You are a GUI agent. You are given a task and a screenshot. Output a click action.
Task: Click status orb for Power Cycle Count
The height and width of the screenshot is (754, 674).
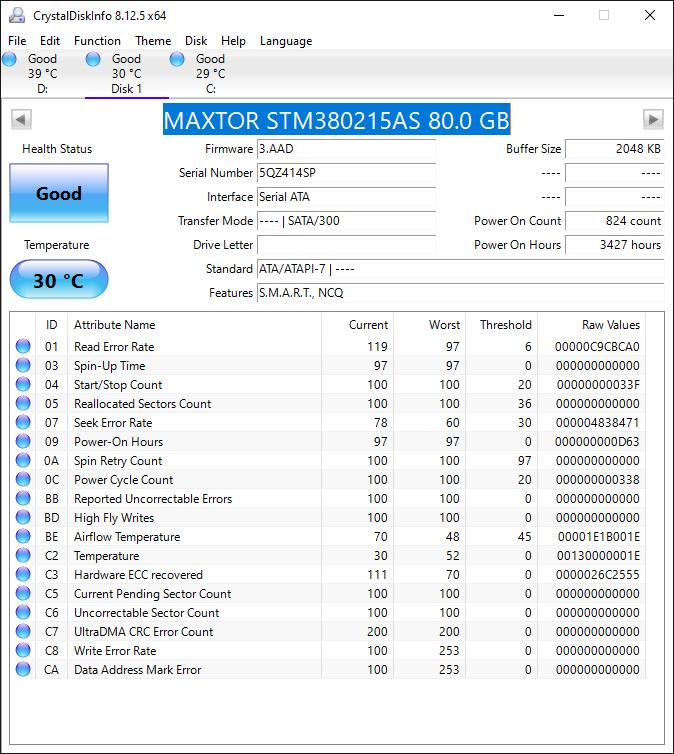pos(23,479)
